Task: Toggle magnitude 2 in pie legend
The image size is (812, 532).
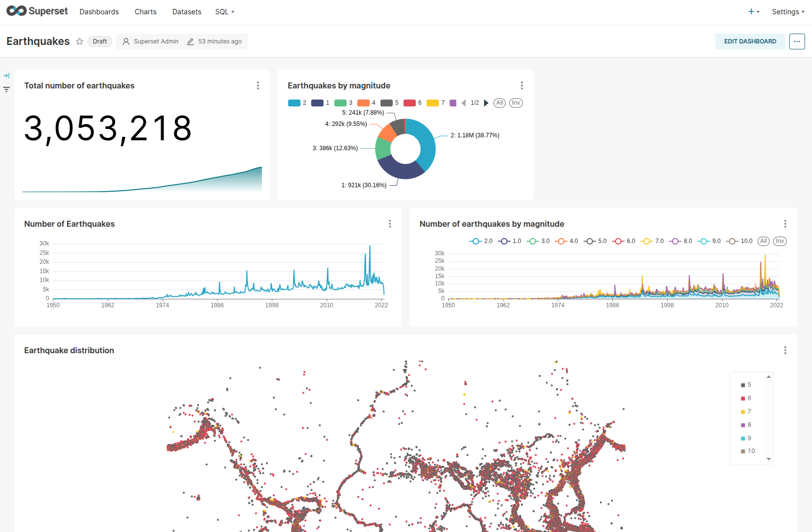Action: [x=297, y=103]
